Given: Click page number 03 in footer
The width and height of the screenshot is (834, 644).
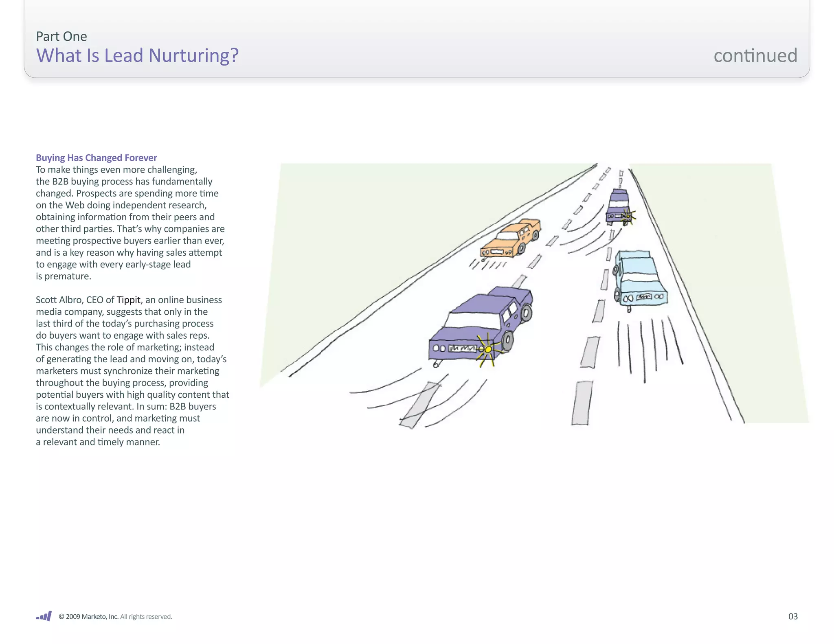Looking at the screenshot, I should [792, 616].
